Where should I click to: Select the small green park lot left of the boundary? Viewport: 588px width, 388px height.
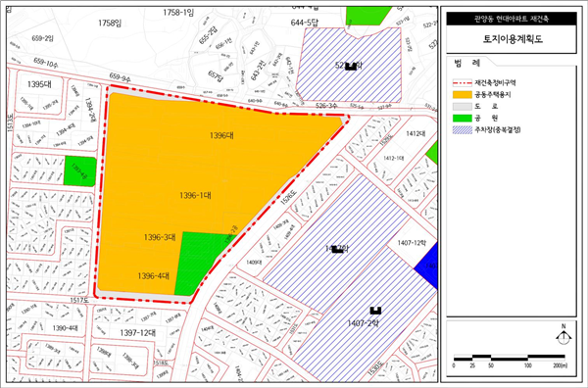80,170
